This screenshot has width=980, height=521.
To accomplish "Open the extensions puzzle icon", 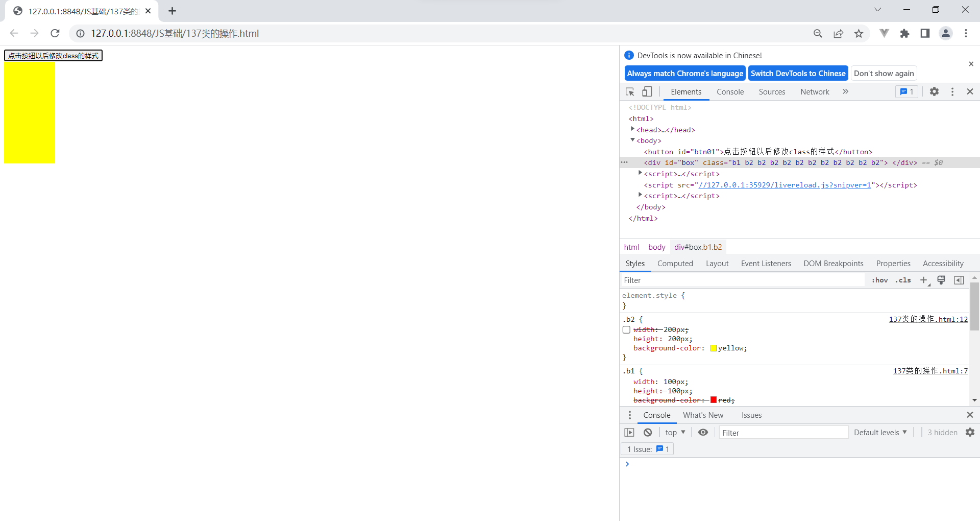I will [x=904, y=33].
